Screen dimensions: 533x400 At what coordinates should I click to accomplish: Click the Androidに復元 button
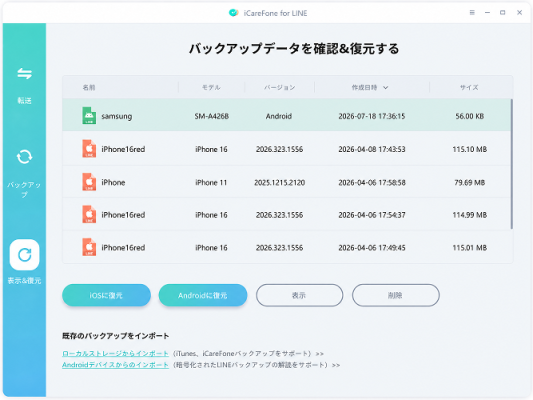point(203,295)
